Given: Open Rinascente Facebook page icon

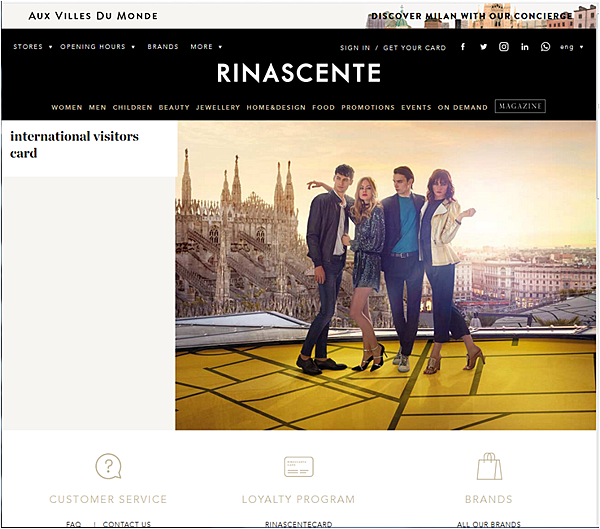Looking at the screenshot, I should pos(463,47).
